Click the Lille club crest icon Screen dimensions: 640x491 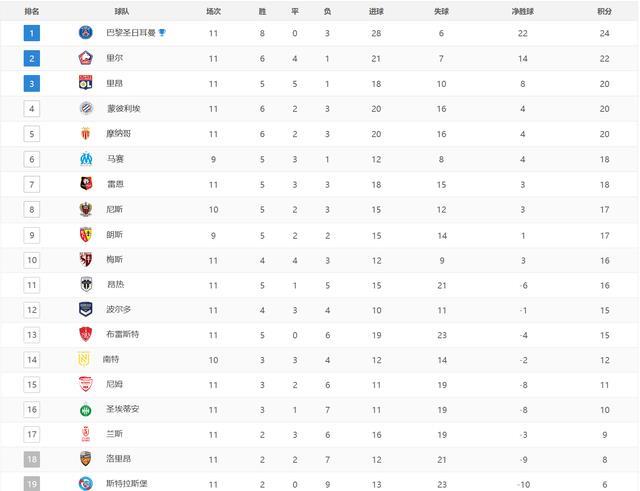click(x=86, y=58)
